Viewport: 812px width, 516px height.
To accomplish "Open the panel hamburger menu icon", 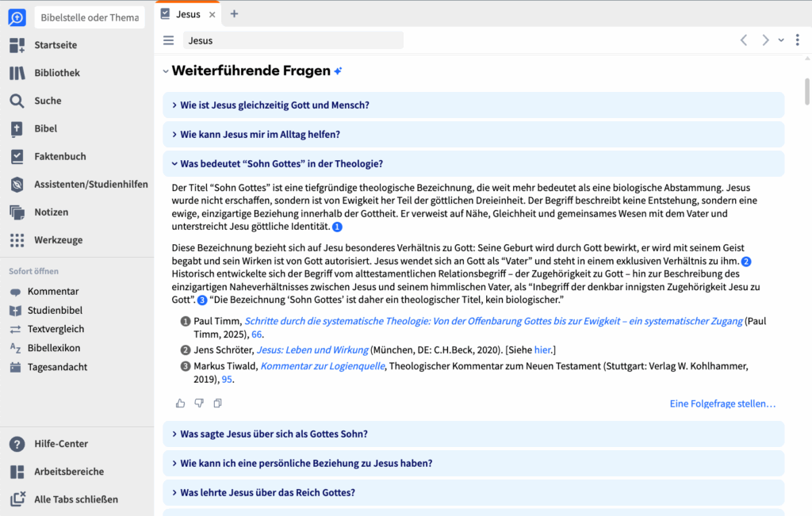I will [x=168, y=40].
